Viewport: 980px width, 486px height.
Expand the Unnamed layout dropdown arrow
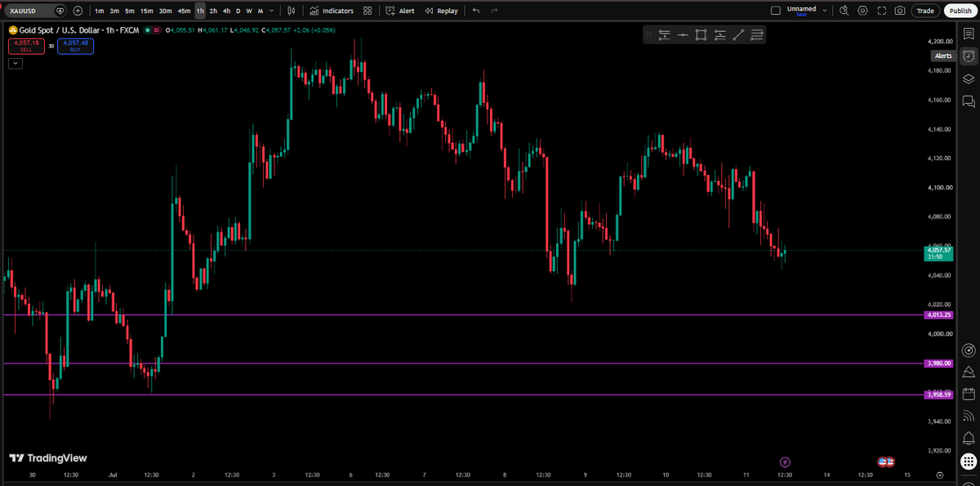(x=824, y=11)
